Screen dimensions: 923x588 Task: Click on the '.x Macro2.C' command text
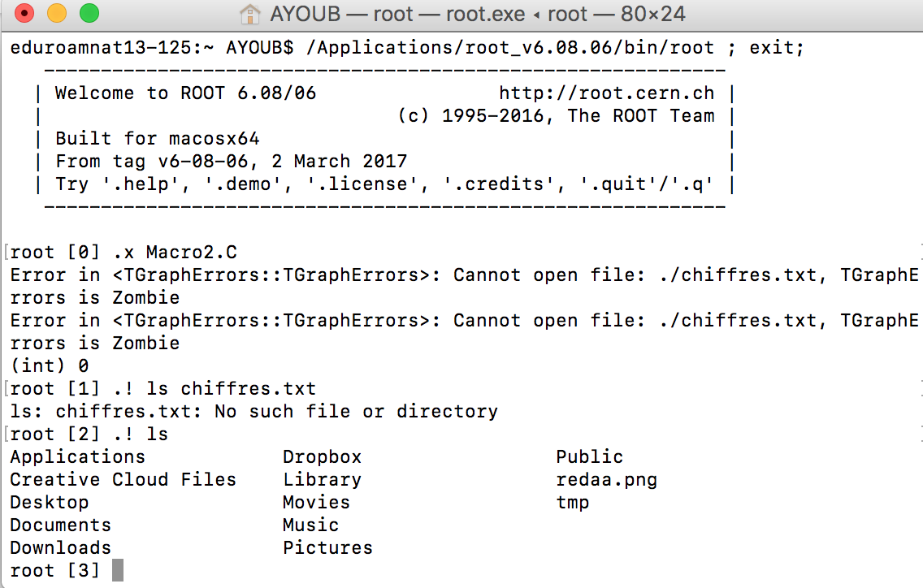[x=175, y=253]
